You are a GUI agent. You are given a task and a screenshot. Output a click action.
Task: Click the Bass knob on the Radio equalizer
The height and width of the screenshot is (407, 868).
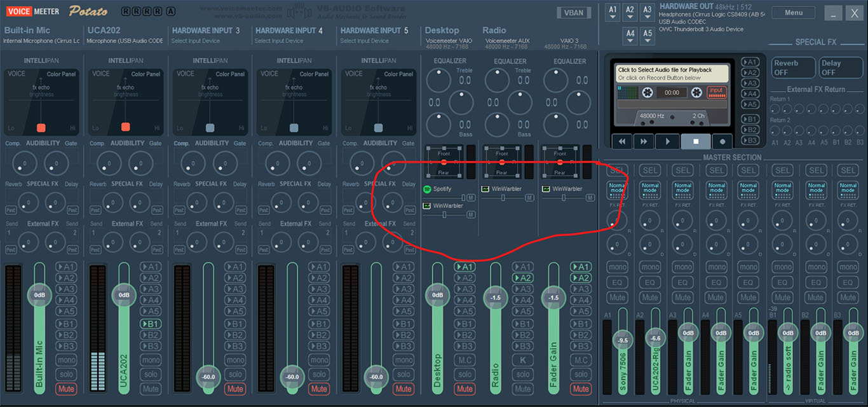point(497,124)
